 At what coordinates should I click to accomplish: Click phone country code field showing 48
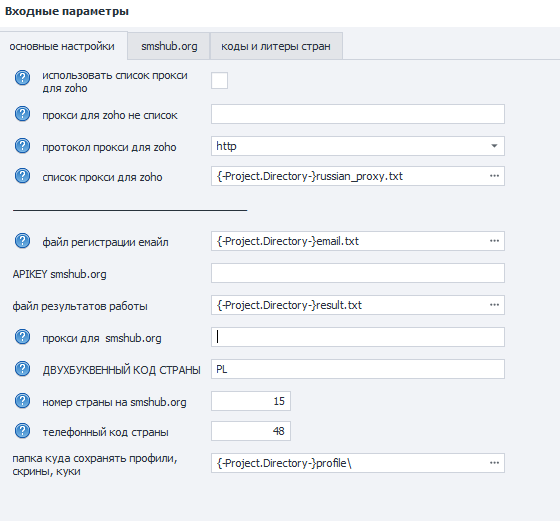tap(251, 431)
